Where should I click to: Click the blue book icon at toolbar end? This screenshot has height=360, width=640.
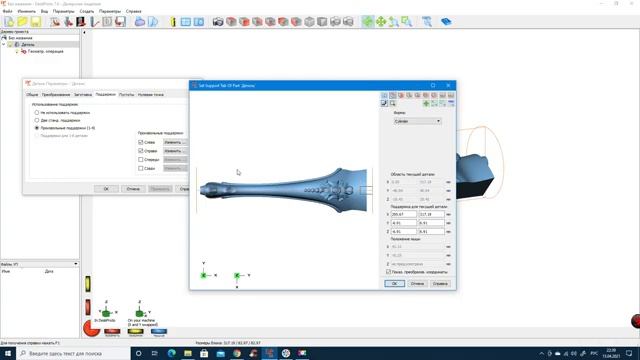pos(446,22)
